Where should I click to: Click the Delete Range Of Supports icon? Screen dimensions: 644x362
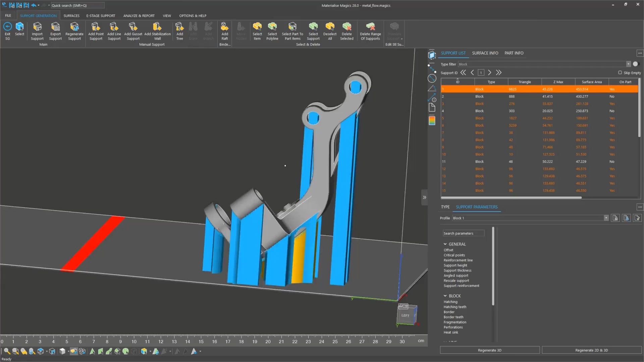click(x=370, y=30)
